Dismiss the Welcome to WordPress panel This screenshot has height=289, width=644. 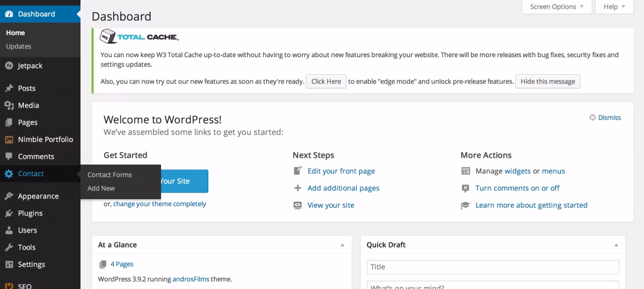[x=609, y=117]
